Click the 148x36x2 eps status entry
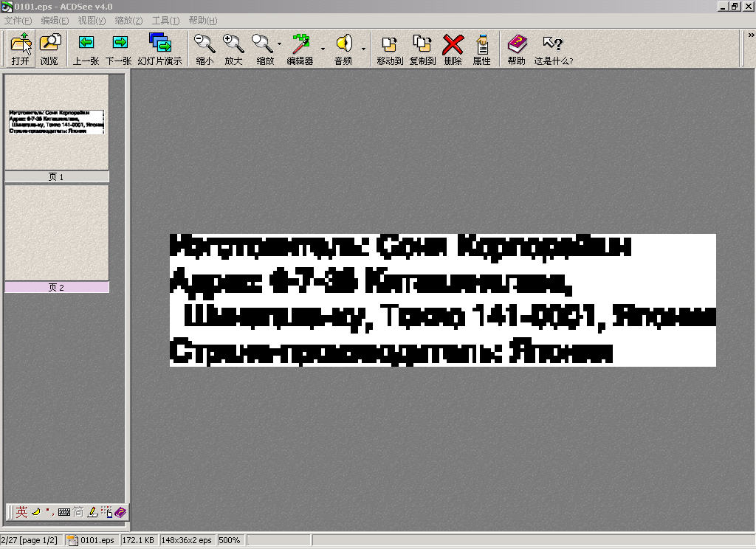 (x=187, y=540)
